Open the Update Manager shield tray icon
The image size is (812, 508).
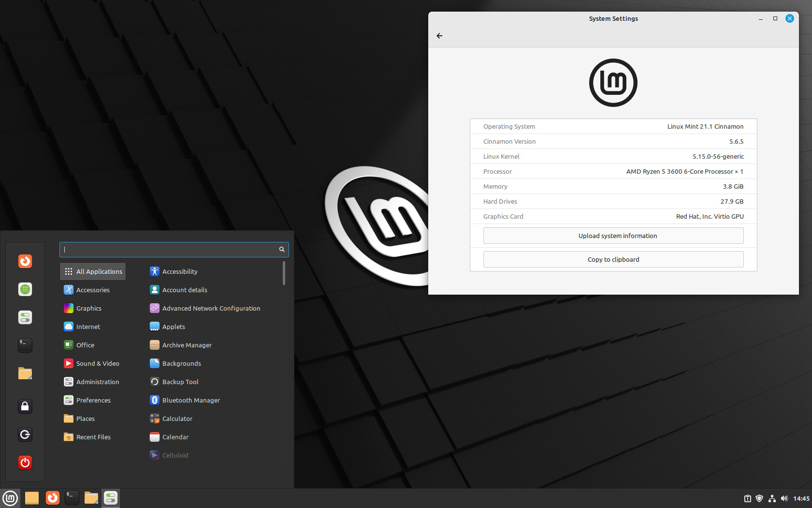(x=759, y=498)
